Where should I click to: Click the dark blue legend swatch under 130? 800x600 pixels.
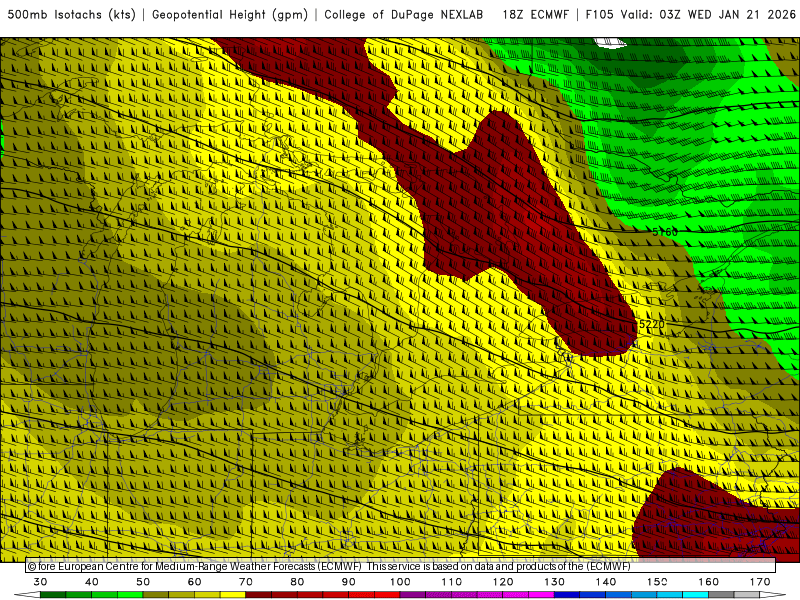(567, 595)
